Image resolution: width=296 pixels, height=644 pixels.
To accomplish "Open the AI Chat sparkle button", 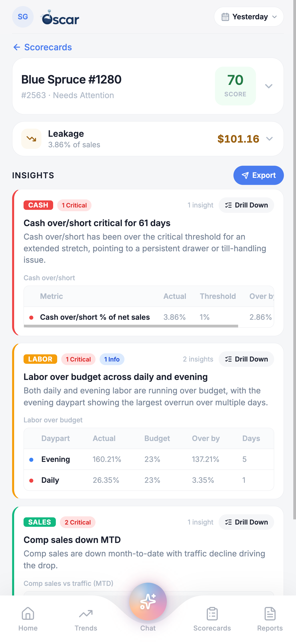I will point(148,601).
